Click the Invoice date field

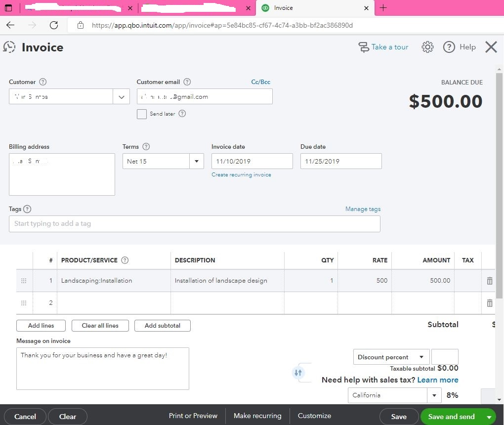click(252, 161)
